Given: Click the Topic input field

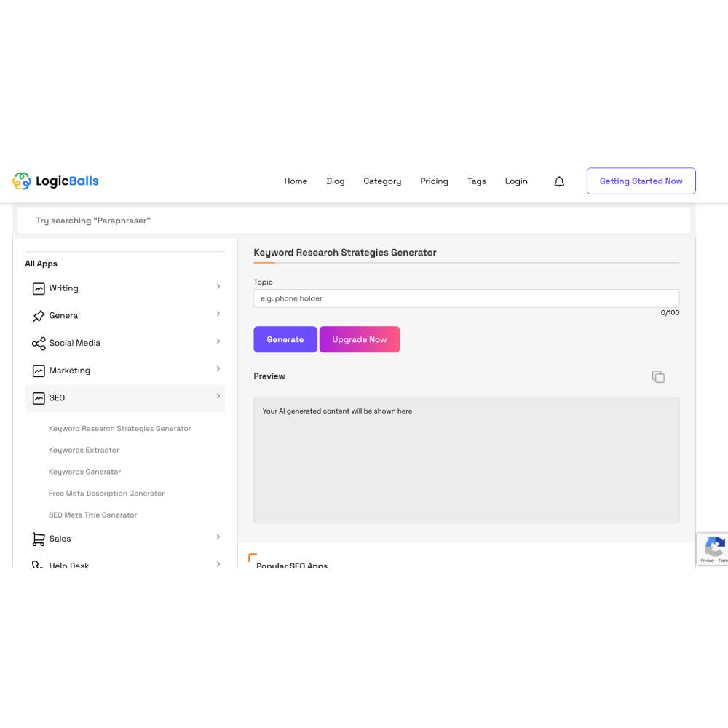Looking at the screenshot, I should click(465, 298).
